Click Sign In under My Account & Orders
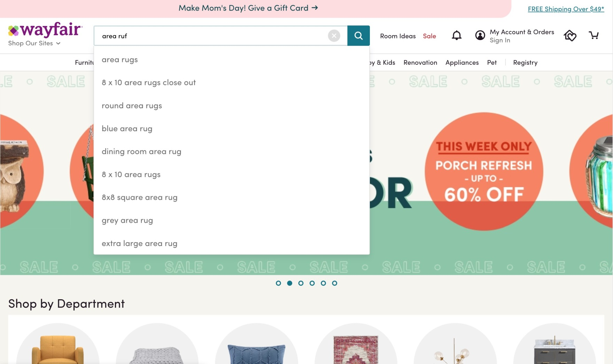Screen dimensions: 613x364 point(500,40)
